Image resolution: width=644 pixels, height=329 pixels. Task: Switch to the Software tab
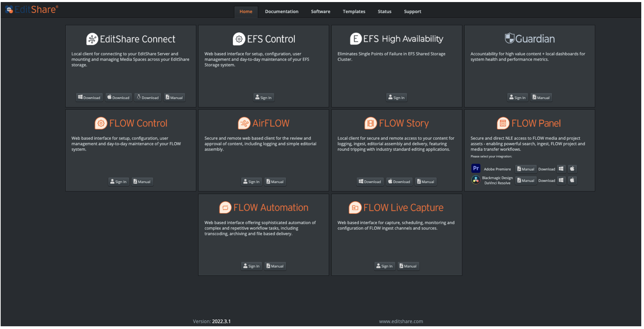tap(320, 12)
